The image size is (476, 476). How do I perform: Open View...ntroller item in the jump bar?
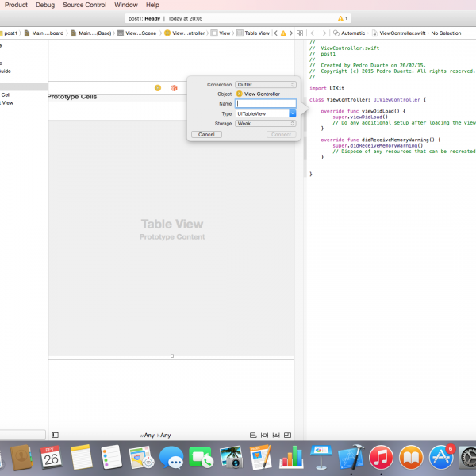click(x=185, y=33)
